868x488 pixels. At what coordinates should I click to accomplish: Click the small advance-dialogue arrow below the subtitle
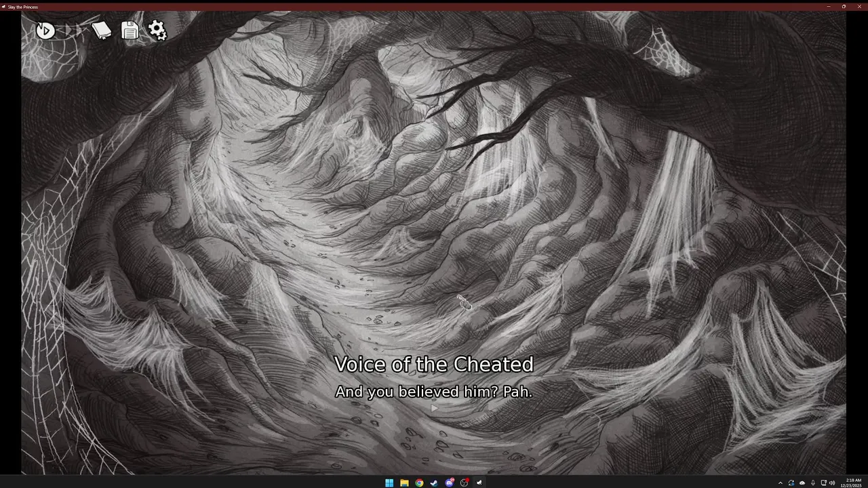click(x=434, y=408)
